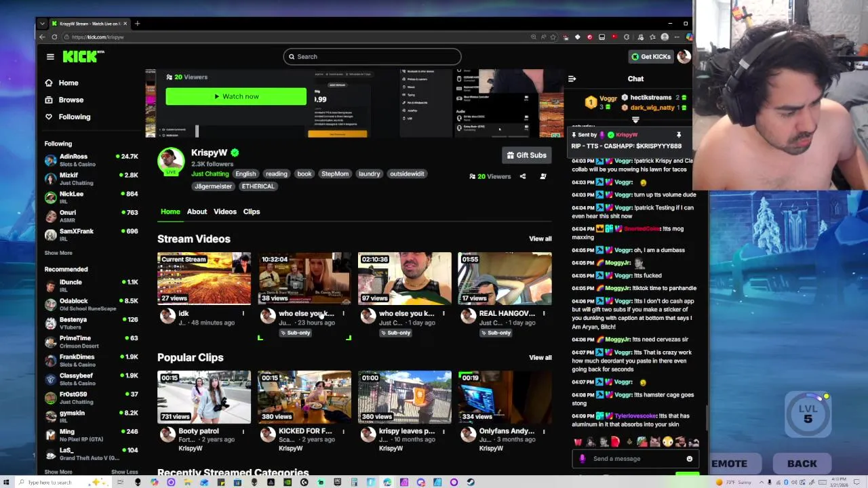Click the search field
The image size is (868, 488).
click(x=372, y=57)
